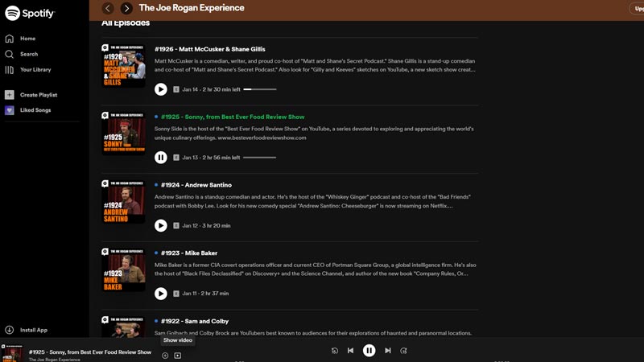Click 'The Joe Rogan Experience' under now-playing title

pyautogui.click(x=54, y=360)
